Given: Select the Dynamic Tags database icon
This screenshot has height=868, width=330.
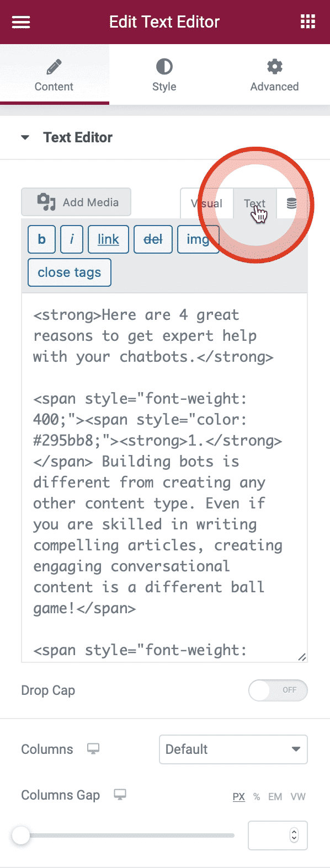Looking at the screenshot, I should pos(292,203).
